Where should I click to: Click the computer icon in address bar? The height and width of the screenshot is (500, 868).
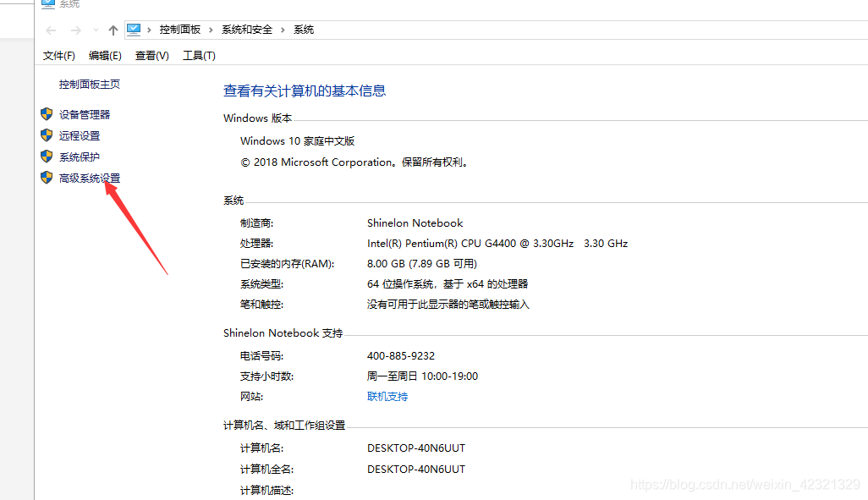(x=134, y=30)
